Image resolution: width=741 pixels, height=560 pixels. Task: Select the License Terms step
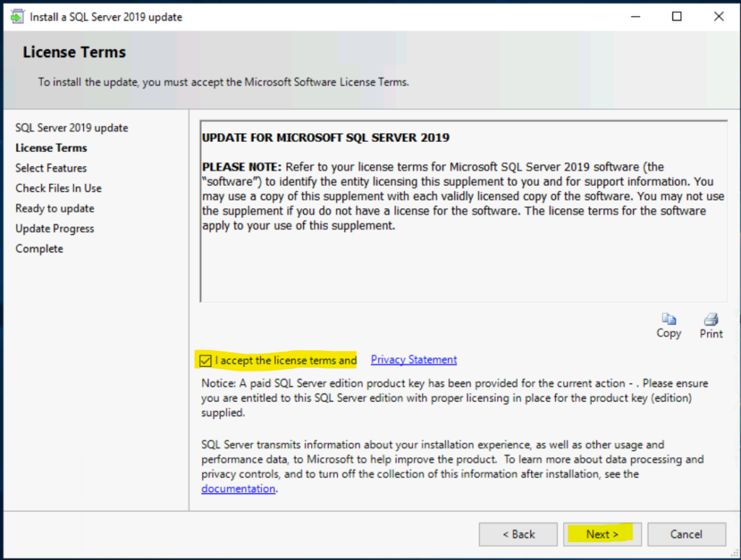point(51,148)
